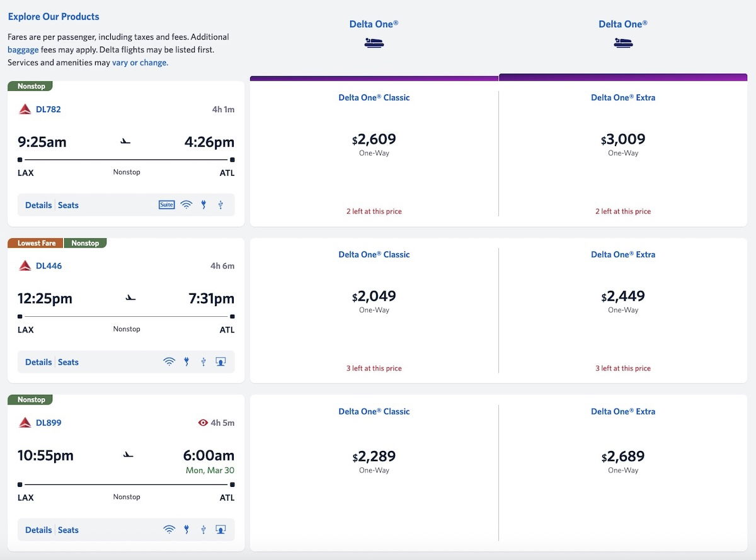Click the USB port icon on flight DL899
Screen dimensions: 756x560
(x=203, y=530)
